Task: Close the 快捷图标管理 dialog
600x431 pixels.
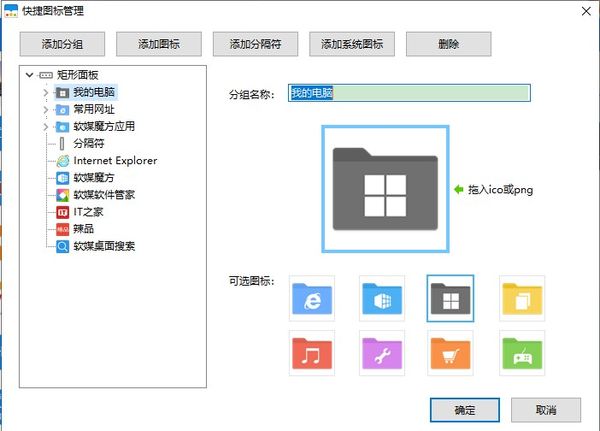Action: tap(586, 11)
